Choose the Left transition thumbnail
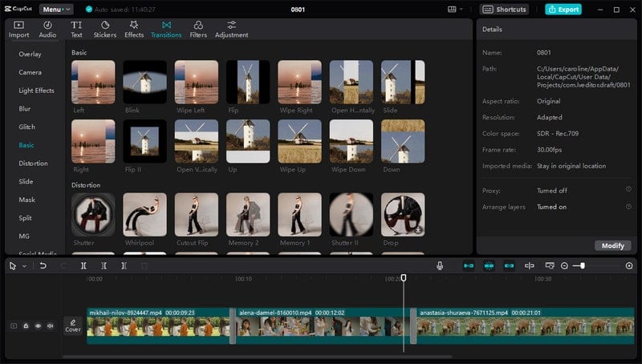 coord(93,83)
